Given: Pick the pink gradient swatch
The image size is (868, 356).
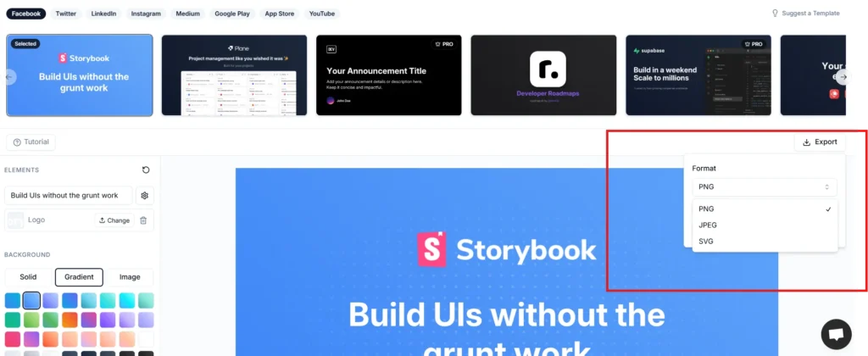Looking at the screenshot, I should click(x=12, y=339).
